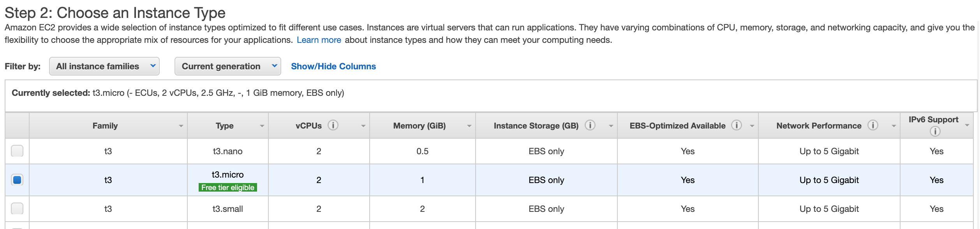
Task: Click the t3.nano type cell
Action: point(228,151)
